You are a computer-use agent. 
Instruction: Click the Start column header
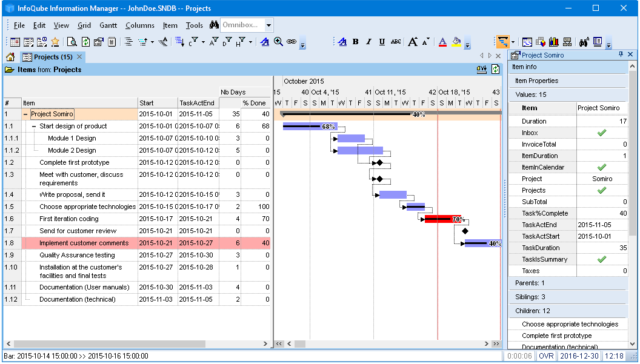(158, 103)
